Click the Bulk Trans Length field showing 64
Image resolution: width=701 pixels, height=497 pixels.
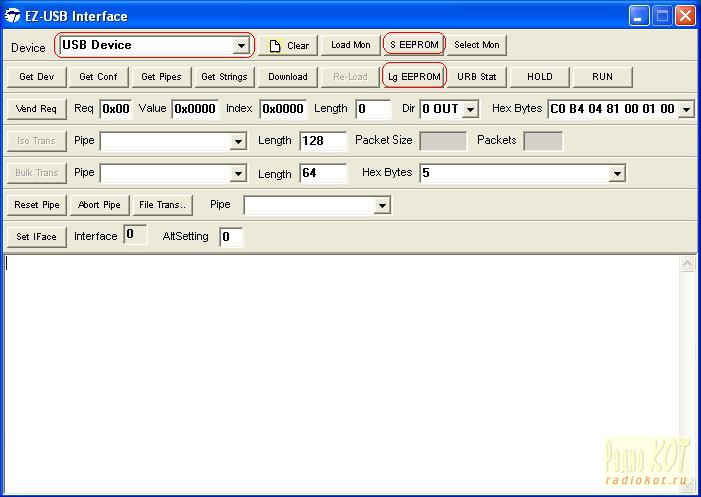tap(323, 173)
